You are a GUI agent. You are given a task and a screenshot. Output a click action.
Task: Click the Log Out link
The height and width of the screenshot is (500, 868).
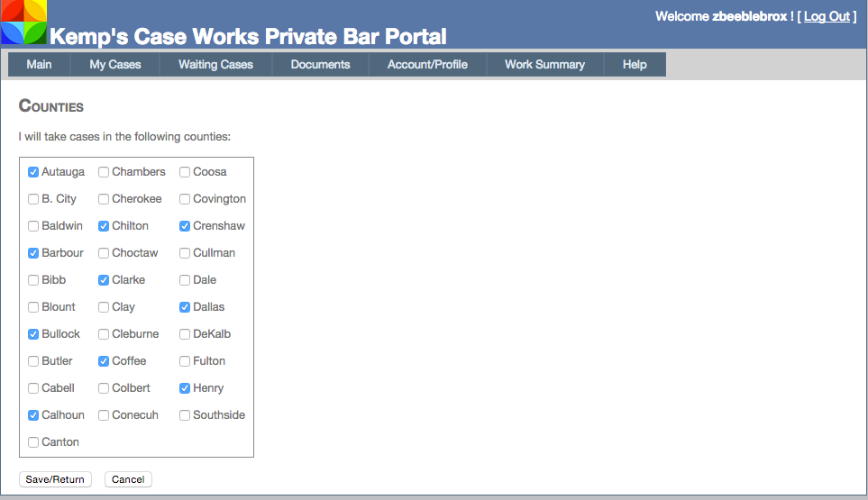click(827, 16)
